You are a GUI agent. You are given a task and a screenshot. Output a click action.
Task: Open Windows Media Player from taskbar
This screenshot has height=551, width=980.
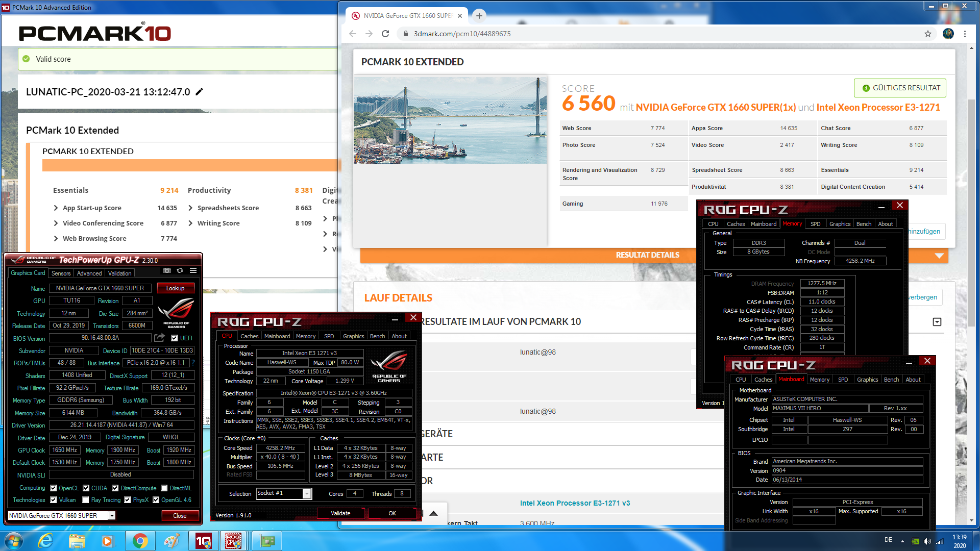pos(108,541)
